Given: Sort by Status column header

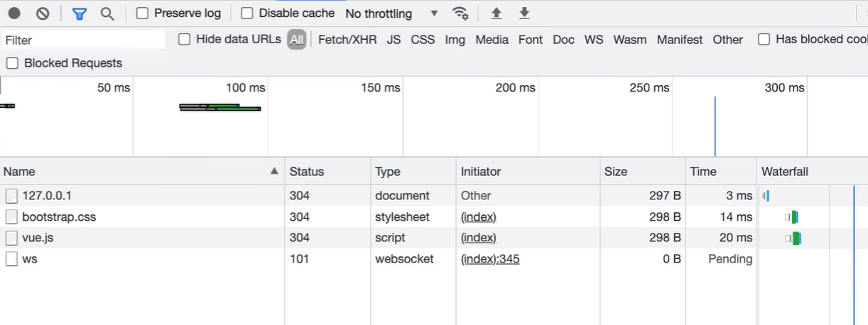Looking at the screenshot, I should coord(327,172).
